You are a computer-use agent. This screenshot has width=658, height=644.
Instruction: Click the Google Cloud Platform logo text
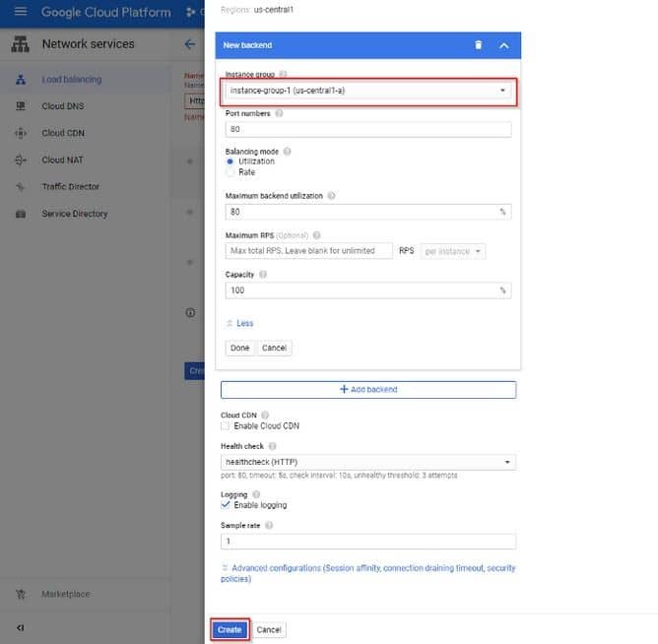(105, 12)
